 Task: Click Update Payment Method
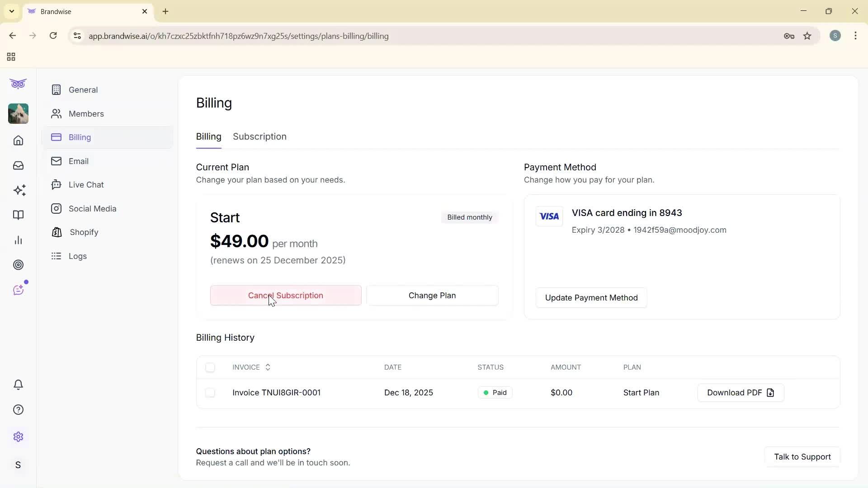point(591,297)
